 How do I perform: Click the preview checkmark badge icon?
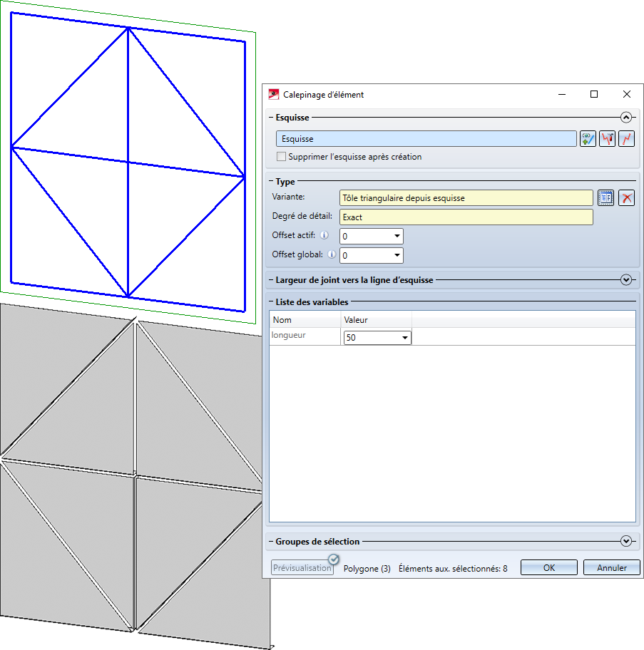click(333, 559)
